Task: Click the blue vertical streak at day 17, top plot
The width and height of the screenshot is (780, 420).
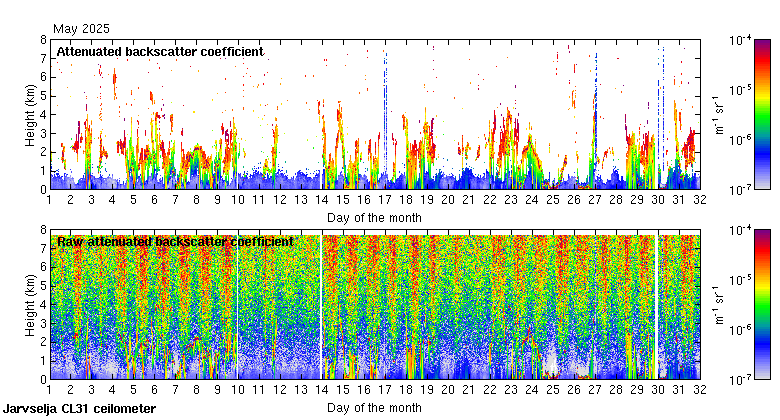Action: (x=386, y=114)
